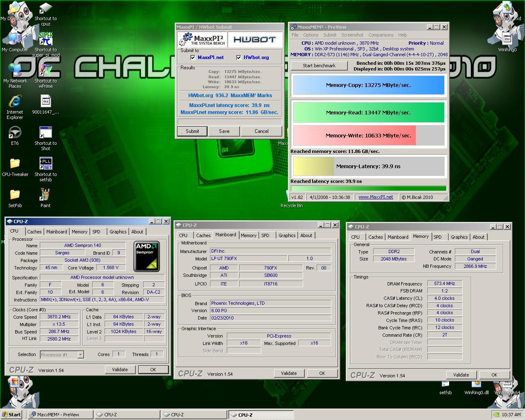Switch to Caches tab in left CPU-Z

pyautogui.click(x=34, y=232)
